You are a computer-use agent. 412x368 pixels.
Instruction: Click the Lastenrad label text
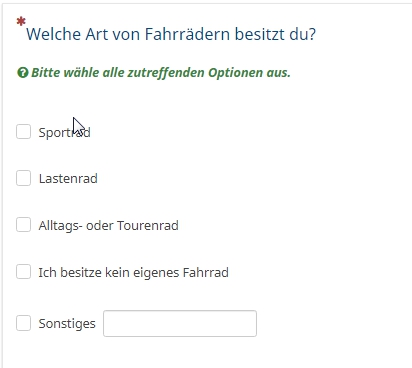(68, 179)
